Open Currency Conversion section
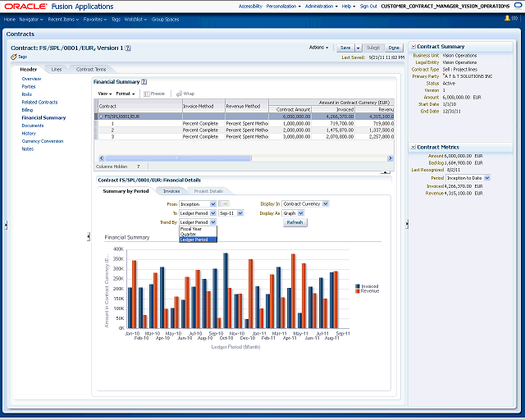525x420 pixels. tap(43, 141)
